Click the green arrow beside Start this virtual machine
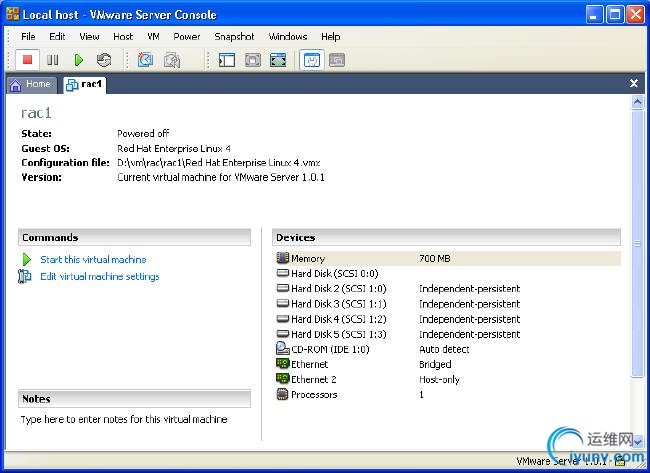The image size is (650, 473). pyautogui.click(x=27, y=260)
